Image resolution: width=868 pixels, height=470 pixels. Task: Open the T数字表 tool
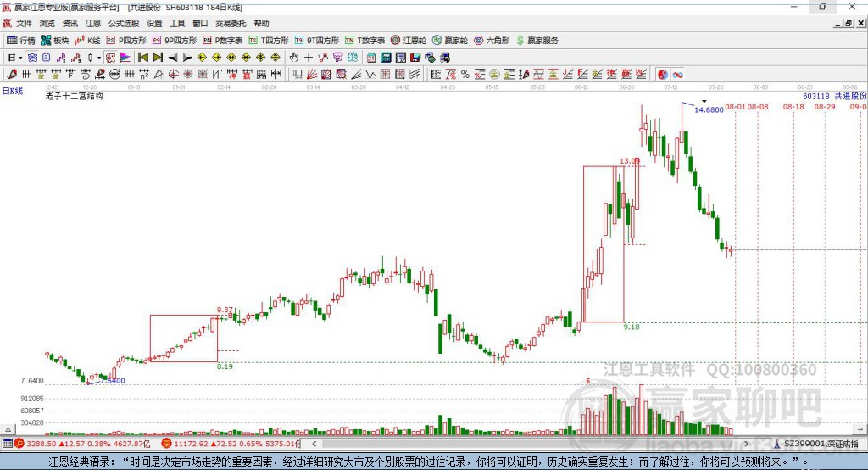click(364, 41)
